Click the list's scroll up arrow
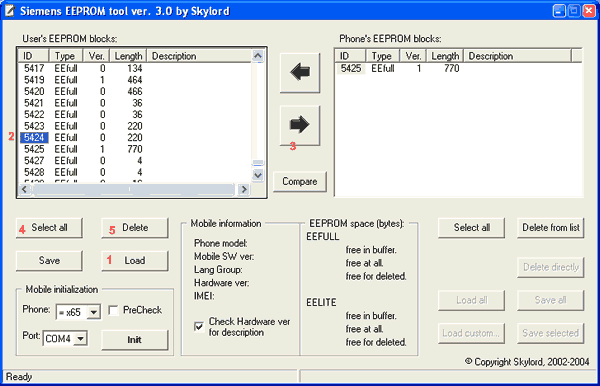The height and width of the screenshot is (386, 600). coord(258,56)
